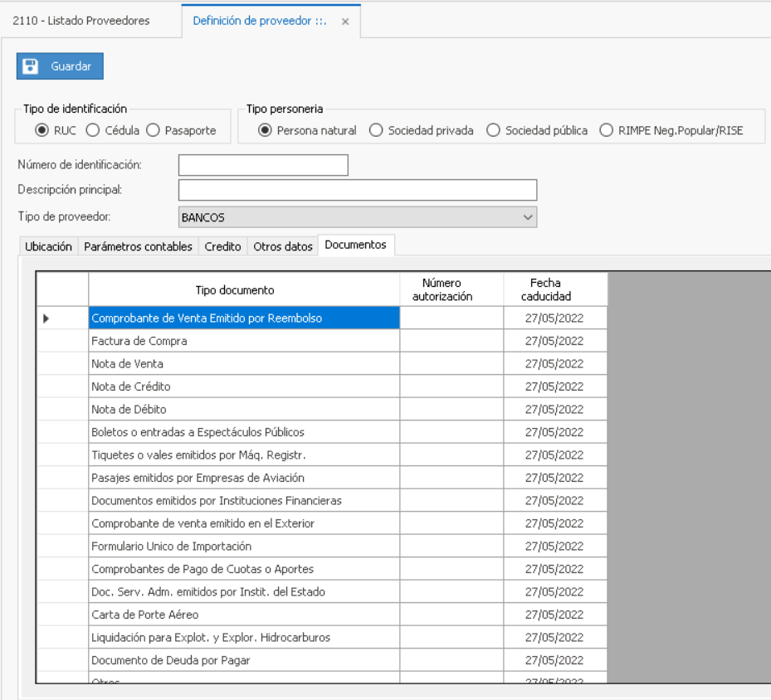The width and height of the screenshot is (771, 700).
Task: Click the Número de identificación field
Action: (x=263, y=165)
